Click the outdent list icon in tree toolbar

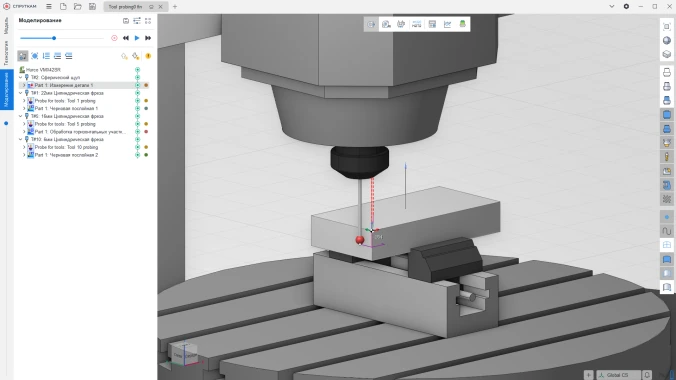point(69,56)
